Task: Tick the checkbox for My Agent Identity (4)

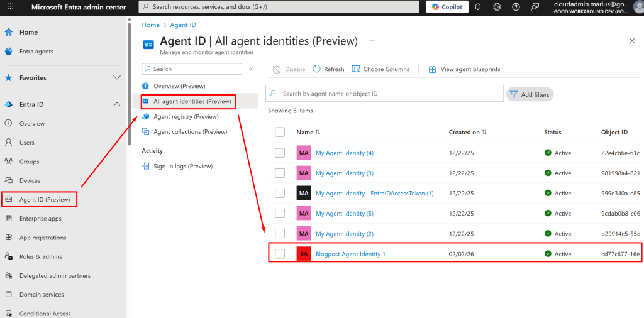Action: (280, 153)
